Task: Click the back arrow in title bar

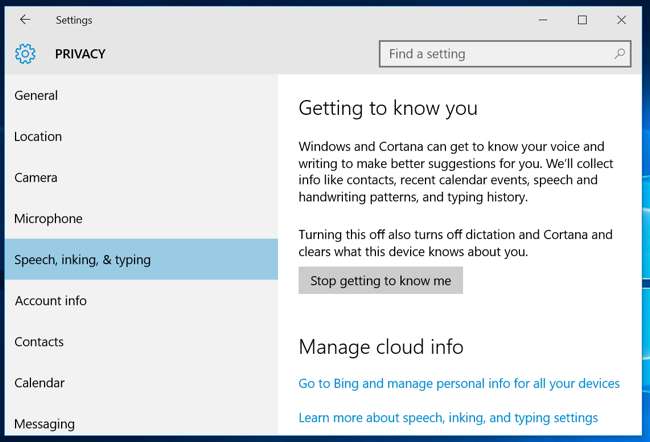Action: click(25, 19)
